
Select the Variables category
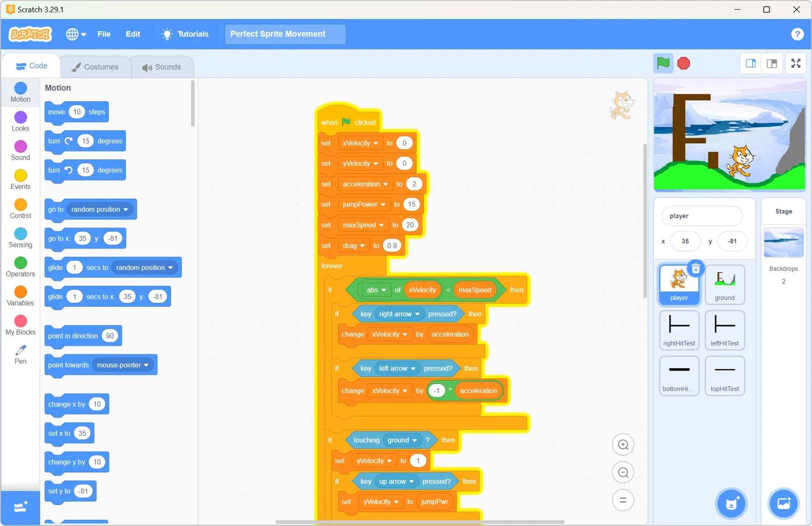click(x=20, y=296)
